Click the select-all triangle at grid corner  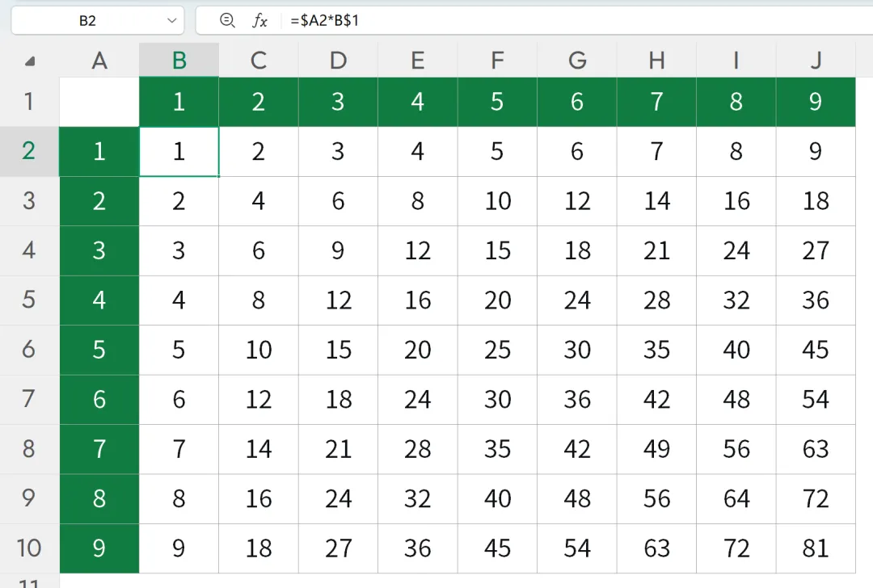point(30,61)
